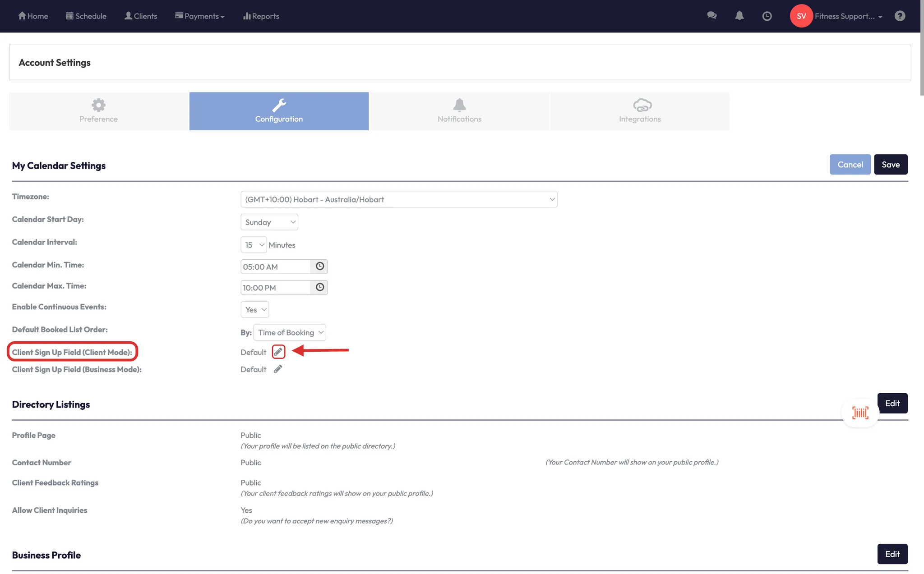Click the orange barcode scanner widget
The height and width of the screenshot is (574, 924).
pos(860,413)
